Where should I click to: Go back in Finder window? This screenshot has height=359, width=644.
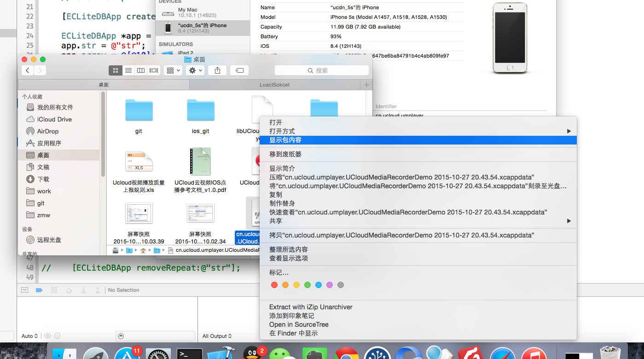coord(28,70)
